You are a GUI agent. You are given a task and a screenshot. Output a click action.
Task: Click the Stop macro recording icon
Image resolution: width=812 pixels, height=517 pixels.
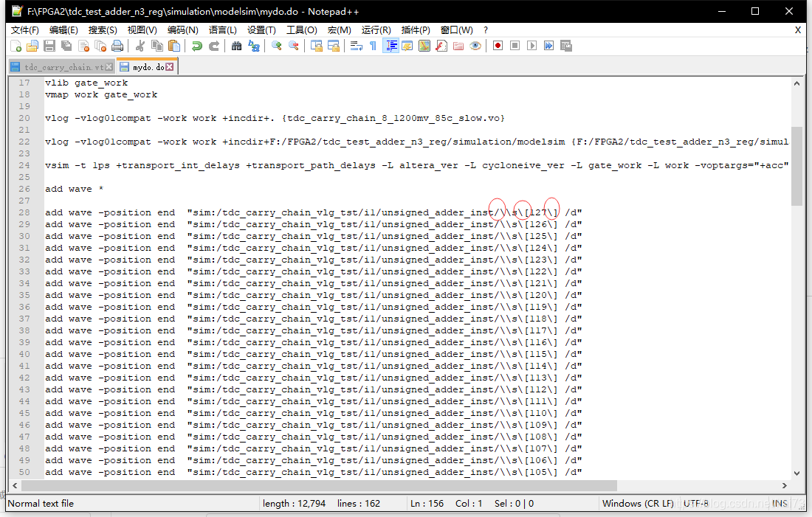tap(515, 46)
